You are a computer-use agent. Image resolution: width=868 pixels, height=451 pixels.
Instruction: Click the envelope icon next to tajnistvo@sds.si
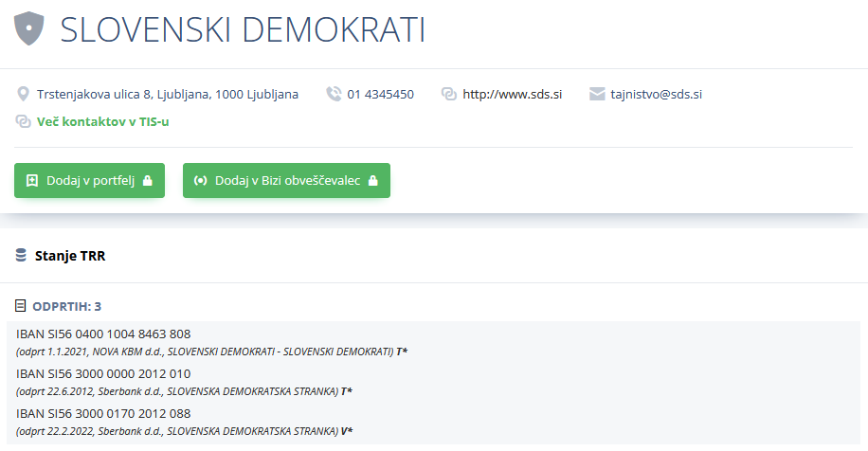pos(597,94)
